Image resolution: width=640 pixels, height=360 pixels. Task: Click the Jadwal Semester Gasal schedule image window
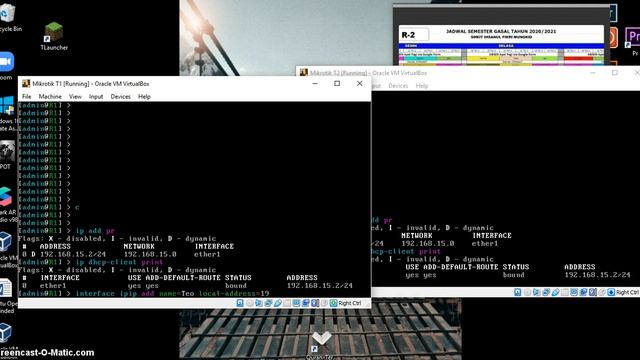(501, 36)
